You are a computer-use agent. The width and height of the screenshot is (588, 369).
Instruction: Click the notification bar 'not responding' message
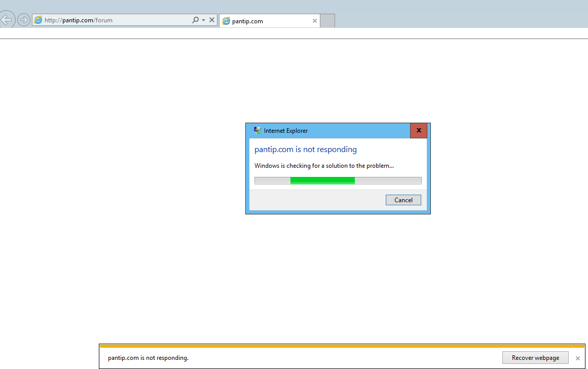point(148,358)
